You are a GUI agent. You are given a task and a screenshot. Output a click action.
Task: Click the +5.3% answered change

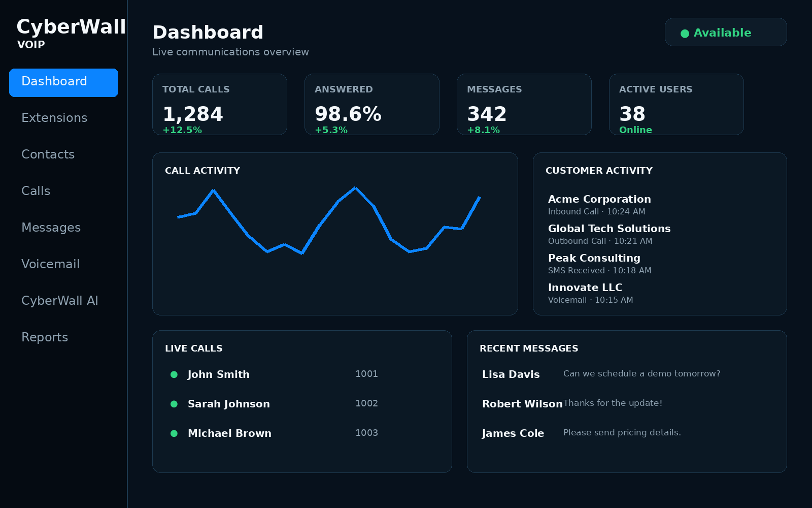click(331, 130)
